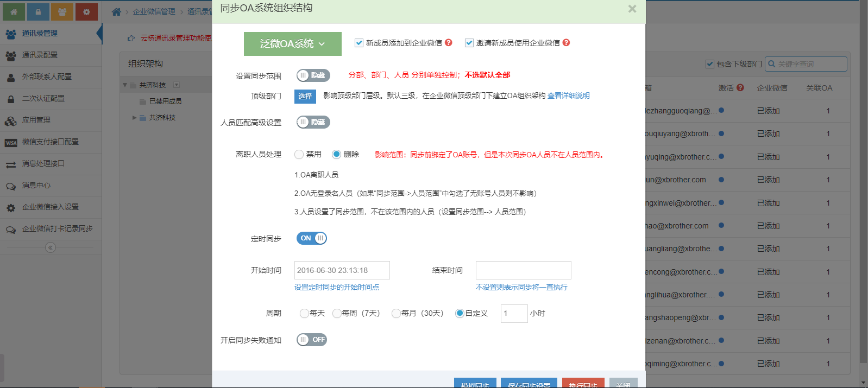Click the 结束时间 input field
This screenshot has width=868, height=388.
tap(523, 270)
